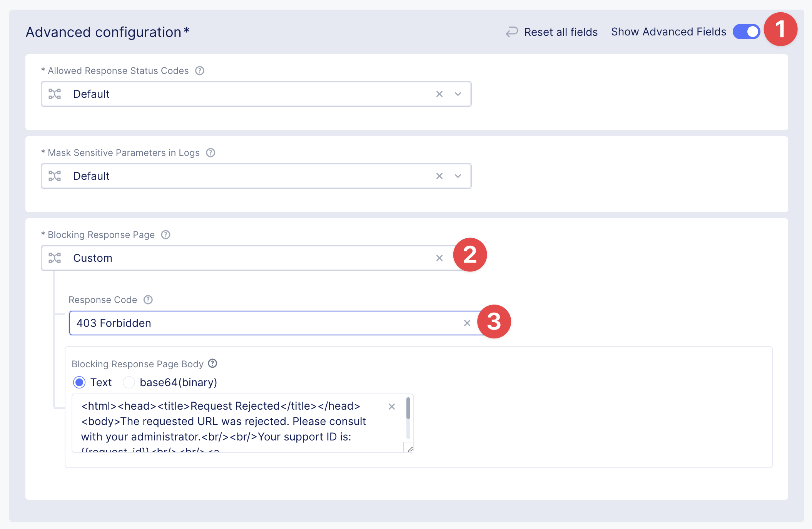Expand Mask Sensitive Parameters dropdown arrow
This screenshot has height=529, width=812.
(458, 176)
